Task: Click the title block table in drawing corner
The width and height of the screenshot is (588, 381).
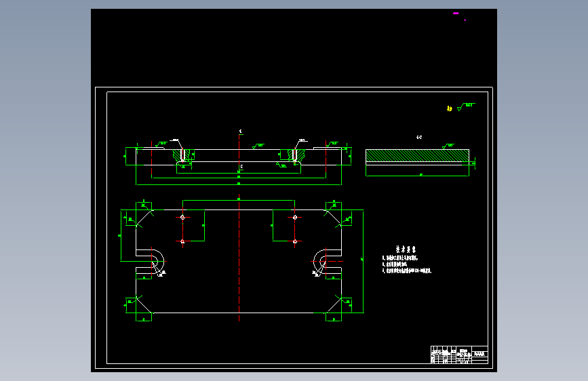Action: point(459,355)
